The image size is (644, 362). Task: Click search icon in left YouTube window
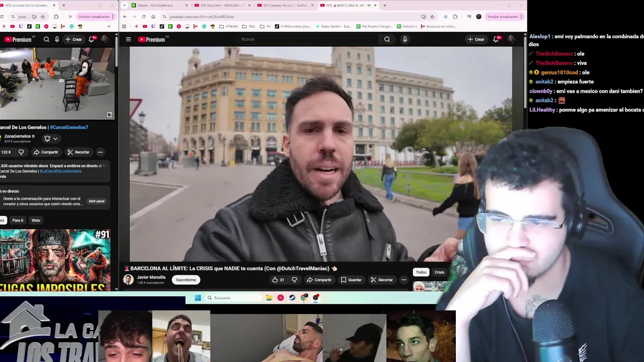coord(46,39)
